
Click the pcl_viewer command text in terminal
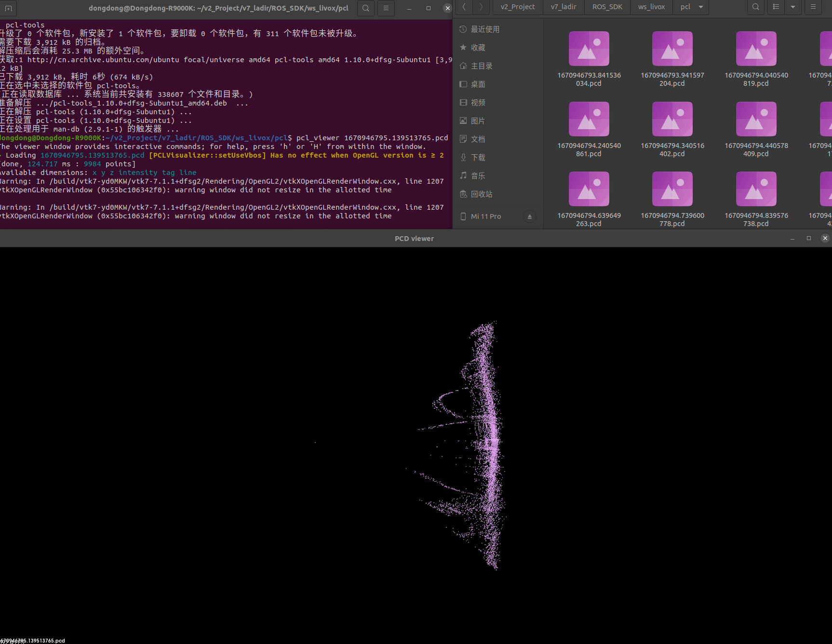click(372, 138)
